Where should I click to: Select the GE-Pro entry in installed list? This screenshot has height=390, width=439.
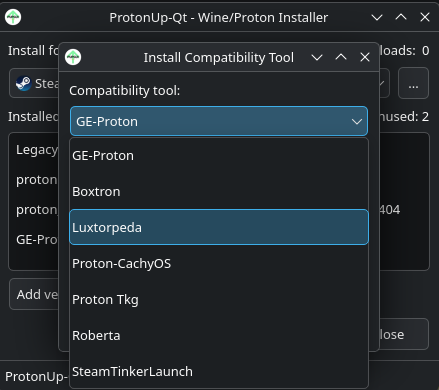37,239
